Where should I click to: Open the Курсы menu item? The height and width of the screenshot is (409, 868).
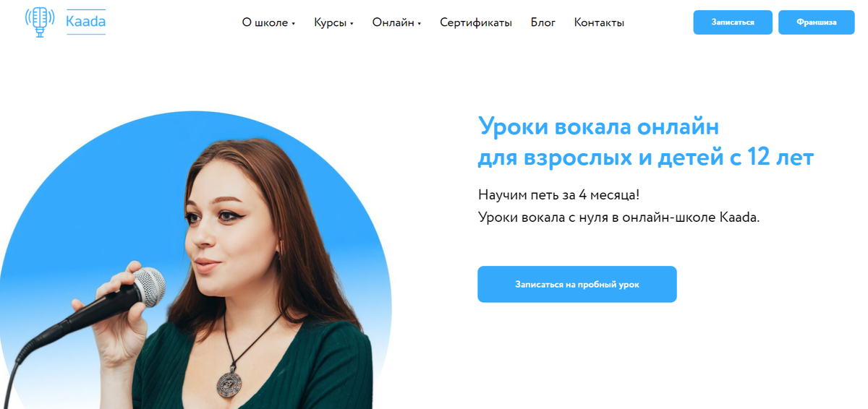coord(330,22)
